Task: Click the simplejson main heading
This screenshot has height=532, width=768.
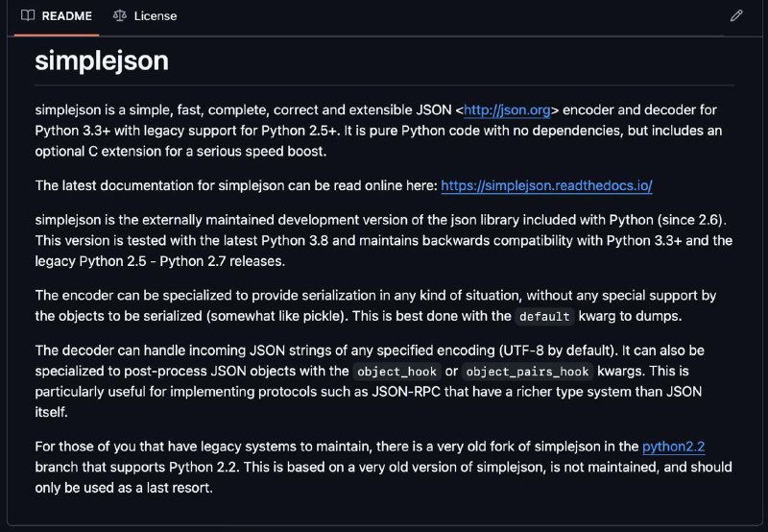Action: (x=102, y=60)
